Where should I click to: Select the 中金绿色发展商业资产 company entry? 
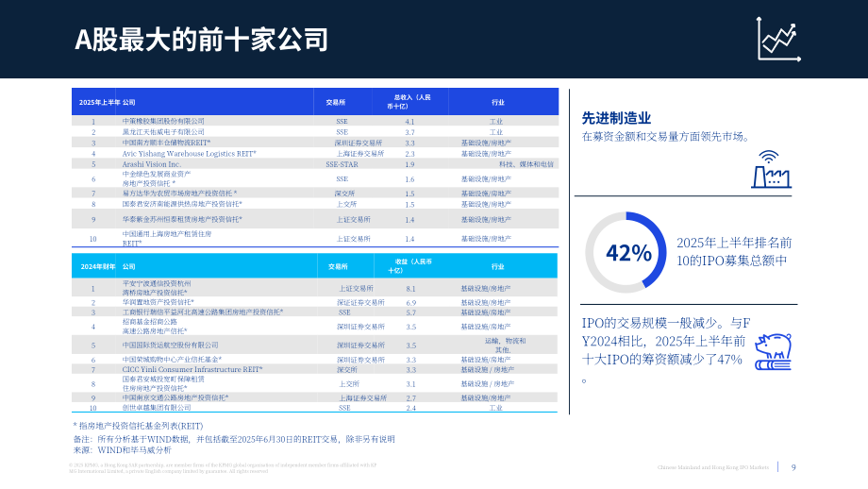[x=156, y=178]
